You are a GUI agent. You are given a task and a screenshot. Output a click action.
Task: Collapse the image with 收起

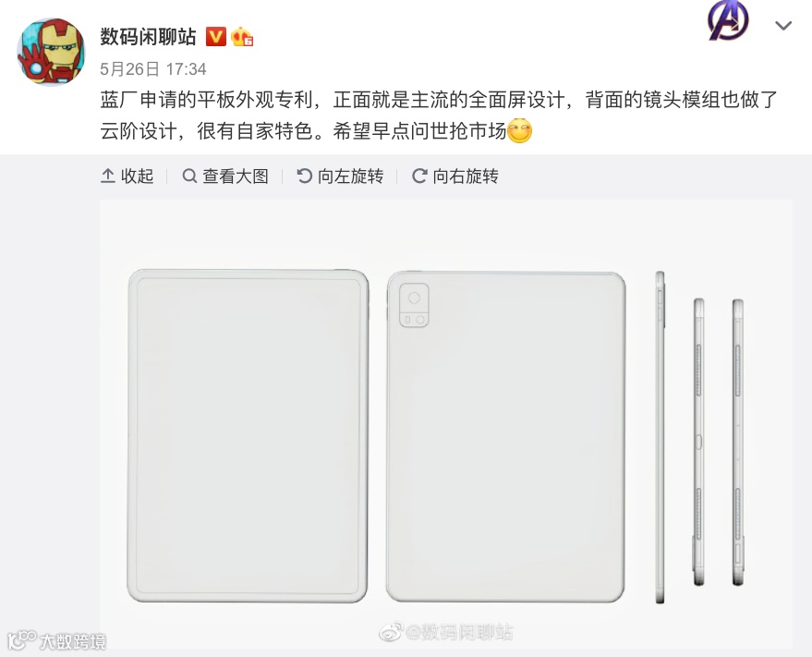tap(127, 176)
